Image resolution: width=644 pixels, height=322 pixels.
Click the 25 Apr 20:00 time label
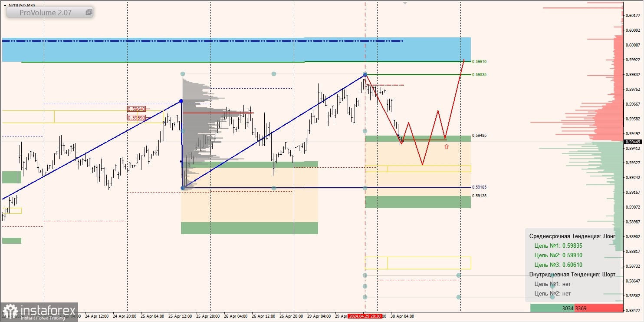(x=208, y=316)
